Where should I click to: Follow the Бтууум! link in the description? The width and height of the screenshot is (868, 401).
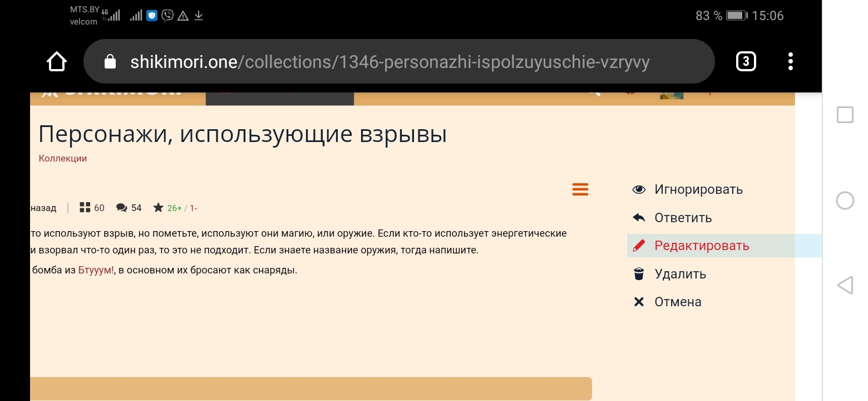click(96, 271)
